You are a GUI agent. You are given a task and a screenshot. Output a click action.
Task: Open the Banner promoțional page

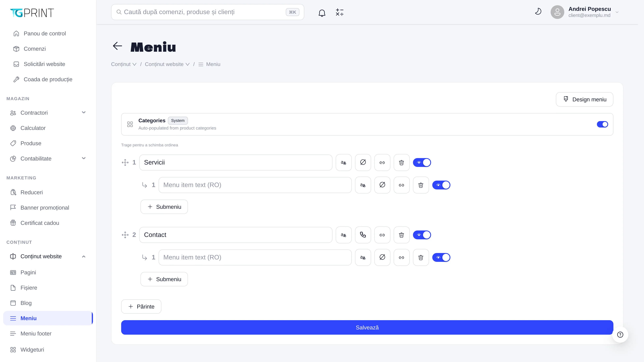[x=48, y=208]
